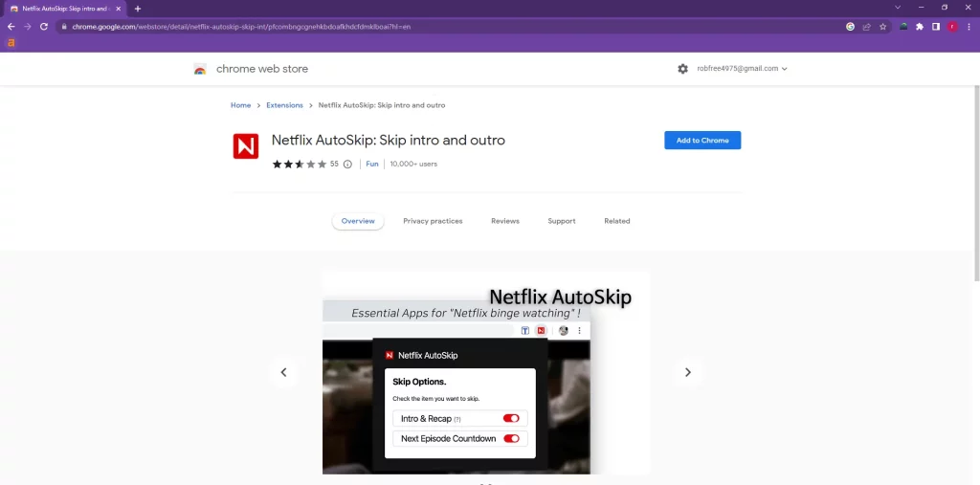
Task: Open the Support tab
Action: 561,221
